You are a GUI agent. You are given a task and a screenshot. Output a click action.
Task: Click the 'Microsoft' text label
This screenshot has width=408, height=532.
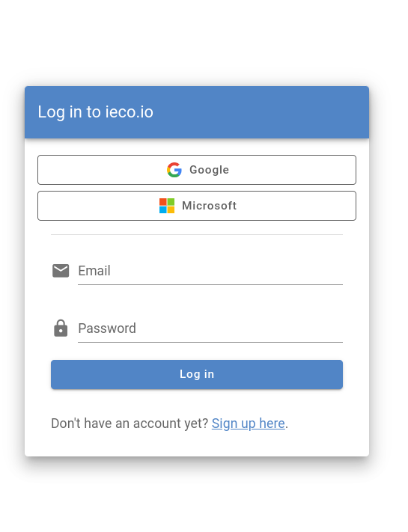[x=209, y=206]
